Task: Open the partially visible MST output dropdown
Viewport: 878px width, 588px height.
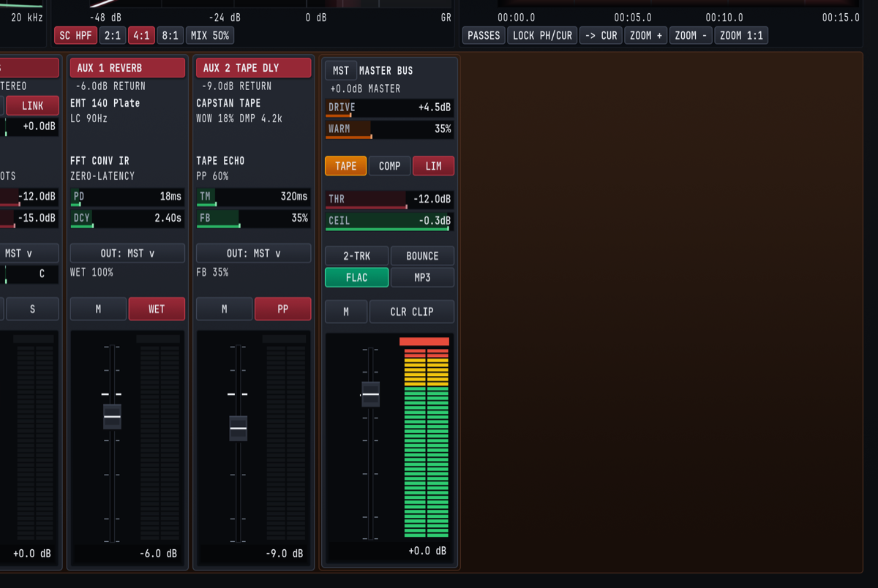Action: 29,253
